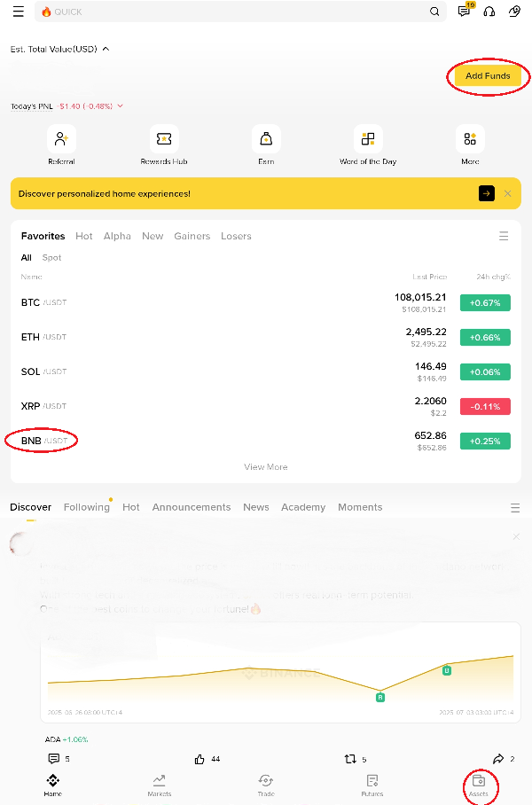Screen dimensions: 532x805
Task: Switch to the Following feed tab
Action: (x=87, y=507)
